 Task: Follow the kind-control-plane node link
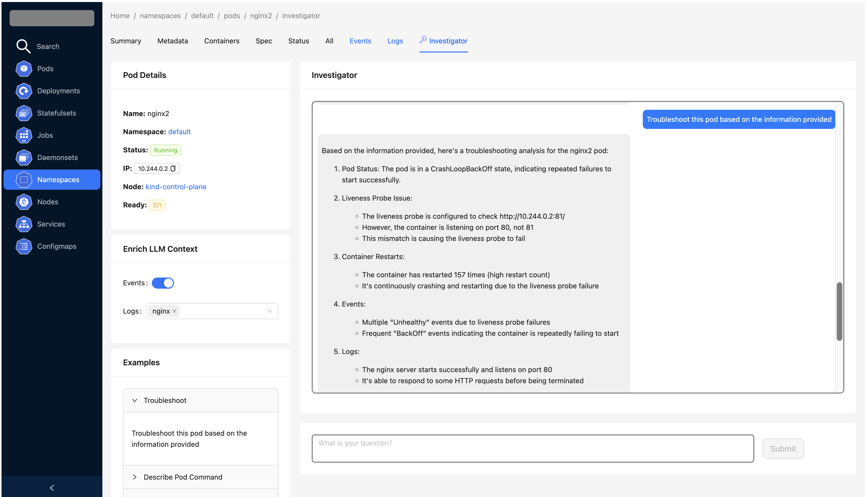pyautogui.click(x=176, y=187)
